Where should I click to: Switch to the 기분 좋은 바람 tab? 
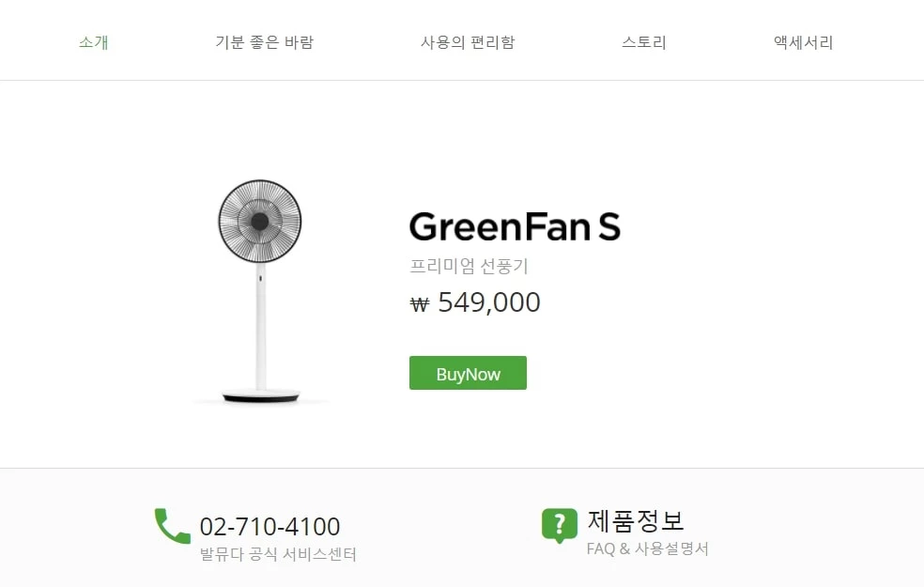264,42
